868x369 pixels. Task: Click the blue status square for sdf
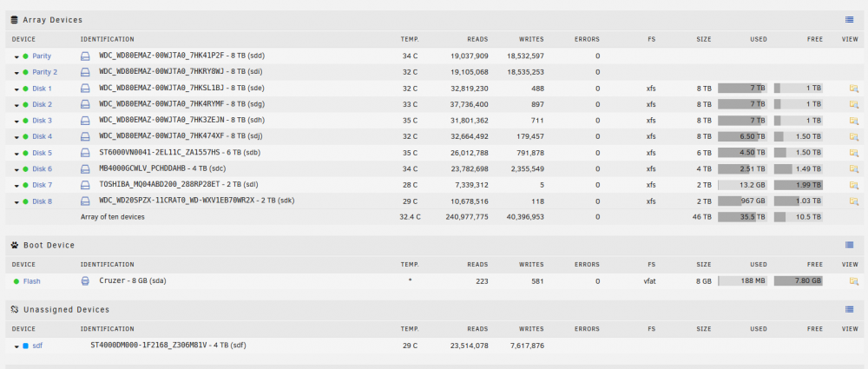coord(25,346)
